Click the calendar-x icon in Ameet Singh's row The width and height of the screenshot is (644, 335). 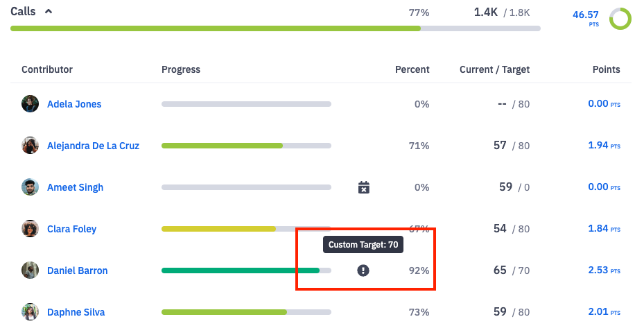363,187
